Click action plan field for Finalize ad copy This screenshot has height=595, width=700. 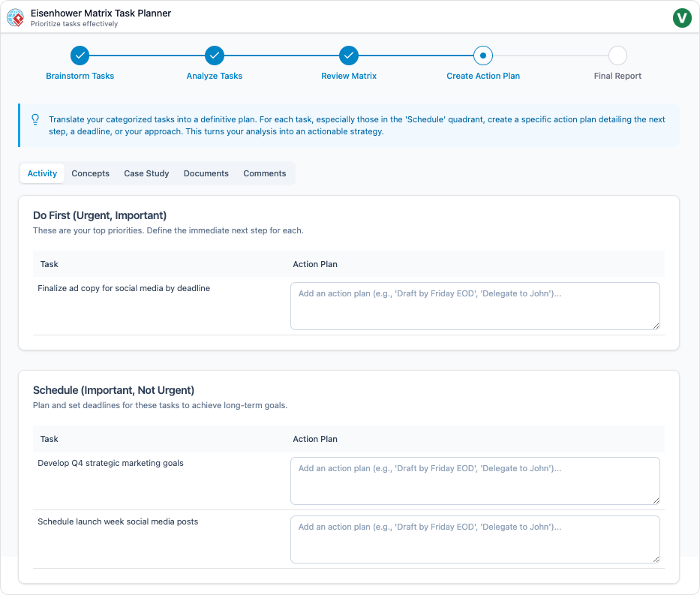tap(474, 306)
